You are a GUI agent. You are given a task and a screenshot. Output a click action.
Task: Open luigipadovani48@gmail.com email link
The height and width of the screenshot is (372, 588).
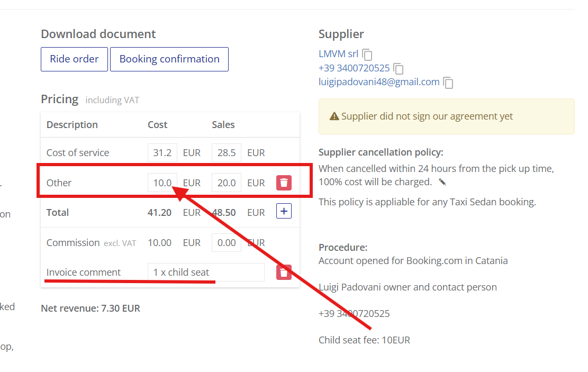pos(379,82)
